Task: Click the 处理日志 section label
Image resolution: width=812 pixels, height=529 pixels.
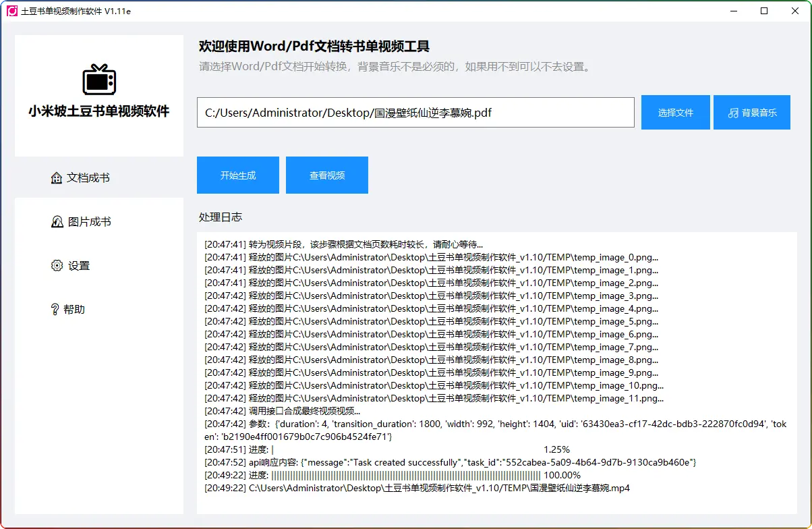Action: click(221, 217)
